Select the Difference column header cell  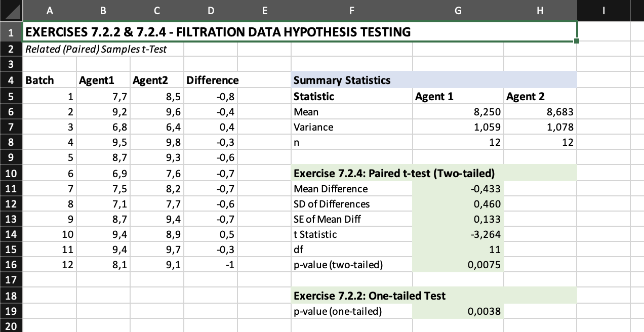[211, 80]
